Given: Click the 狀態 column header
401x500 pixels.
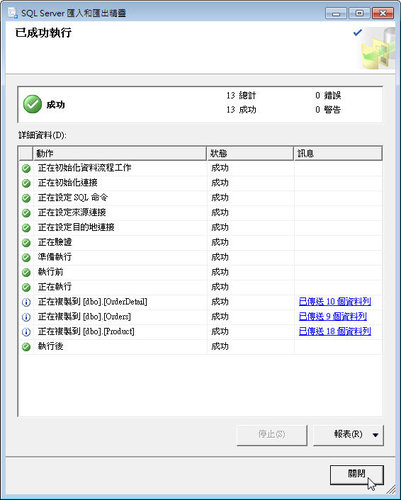Looking at the screenshot, I should click(250, 153).
